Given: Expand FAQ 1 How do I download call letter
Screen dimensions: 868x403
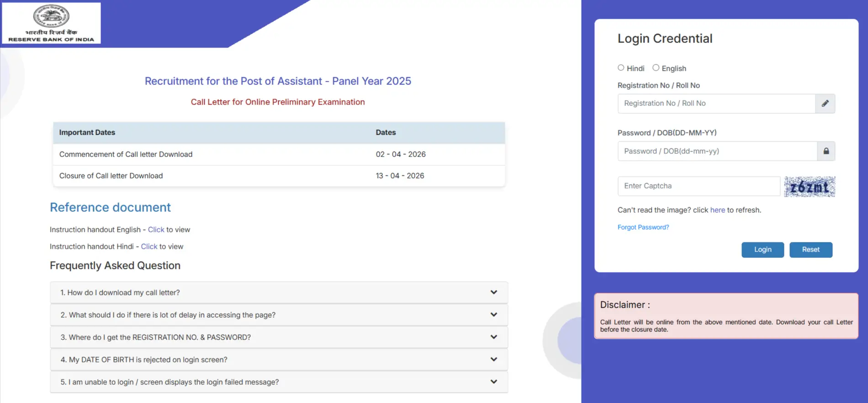Looking at the screenshot, I should tap(279, 293).
